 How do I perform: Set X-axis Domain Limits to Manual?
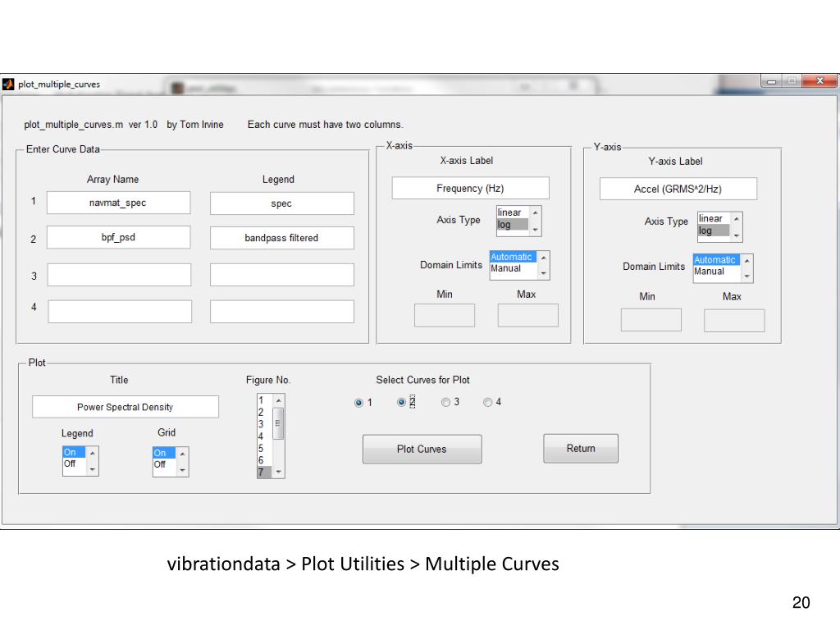513,268
